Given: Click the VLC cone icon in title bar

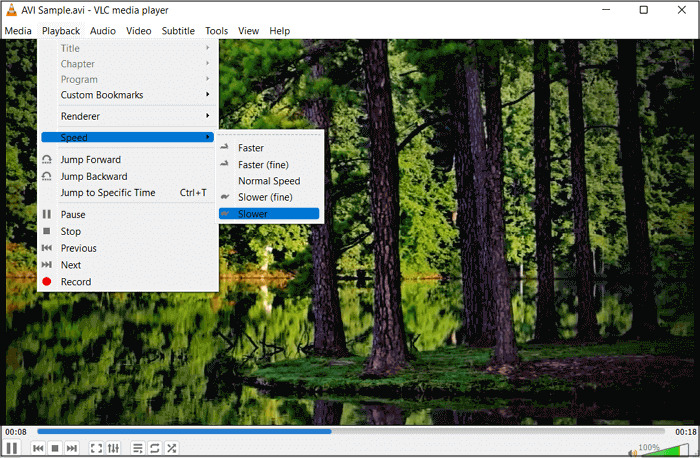Looking at the screenshot, I should pos(12,9).
